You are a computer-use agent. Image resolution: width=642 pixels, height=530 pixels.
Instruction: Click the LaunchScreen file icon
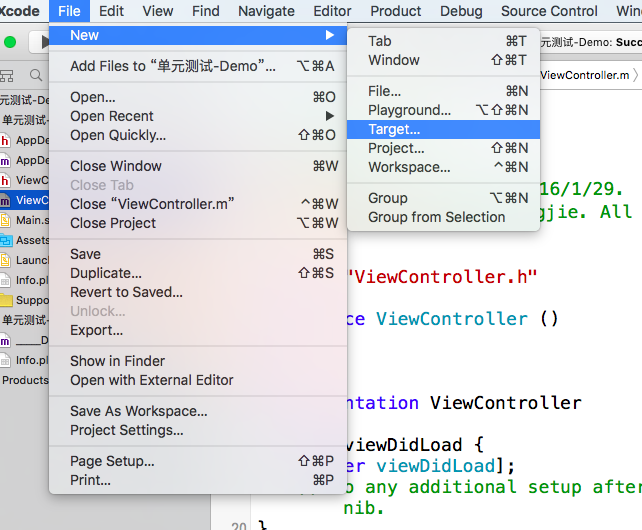(x=6, y=260)
